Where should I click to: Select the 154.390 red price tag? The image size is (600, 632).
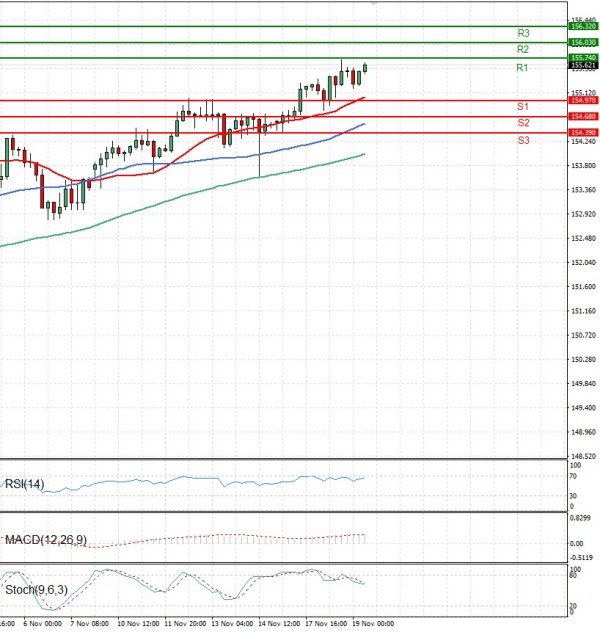582,133
